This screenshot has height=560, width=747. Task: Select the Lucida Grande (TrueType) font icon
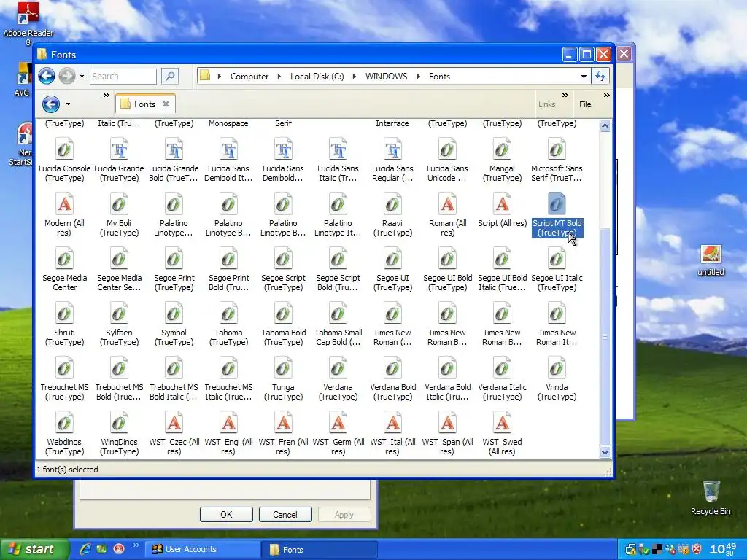[119, 149]
